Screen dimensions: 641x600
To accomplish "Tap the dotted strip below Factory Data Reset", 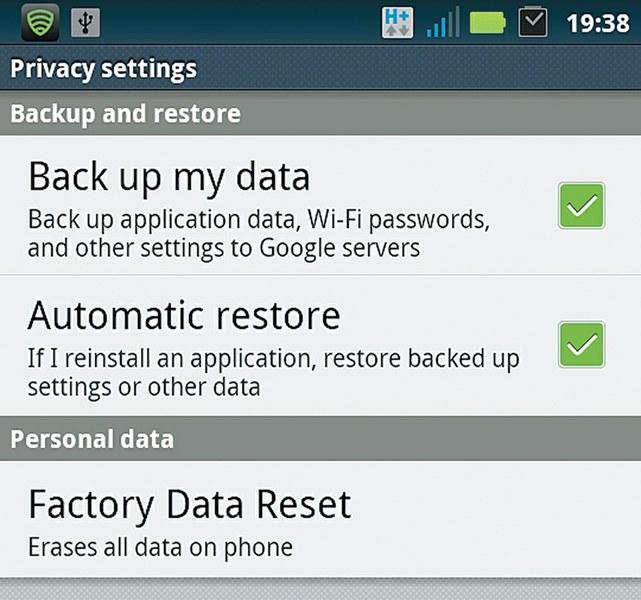I will pyautogui.click(x=320, y=589).
